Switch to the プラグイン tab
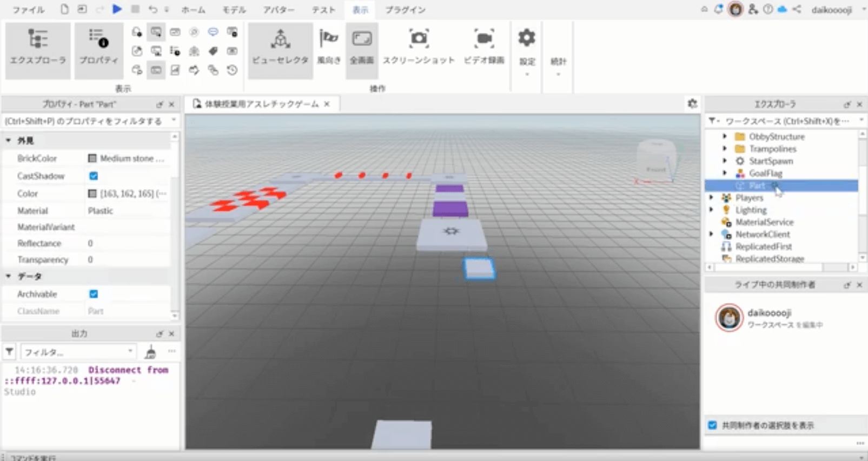The width and height of the screenshot is (868, 461). [405, 10]
